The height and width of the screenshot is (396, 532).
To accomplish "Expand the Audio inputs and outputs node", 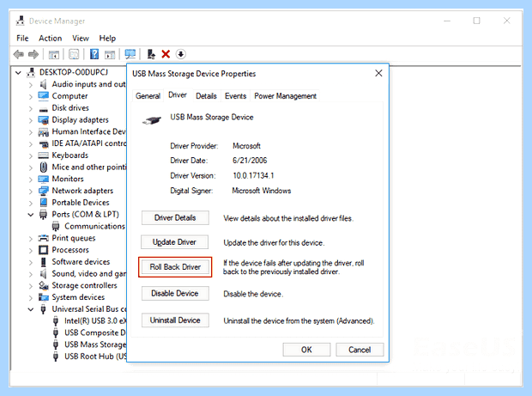I will click(31, 84).
